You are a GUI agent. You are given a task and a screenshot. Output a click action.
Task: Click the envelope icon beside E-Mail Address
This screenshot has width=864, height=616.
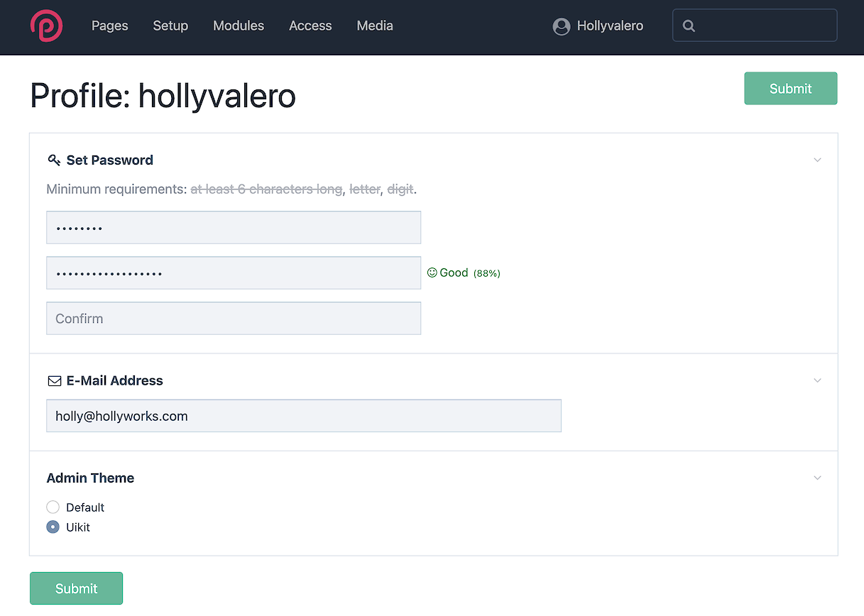coord(54,381)
